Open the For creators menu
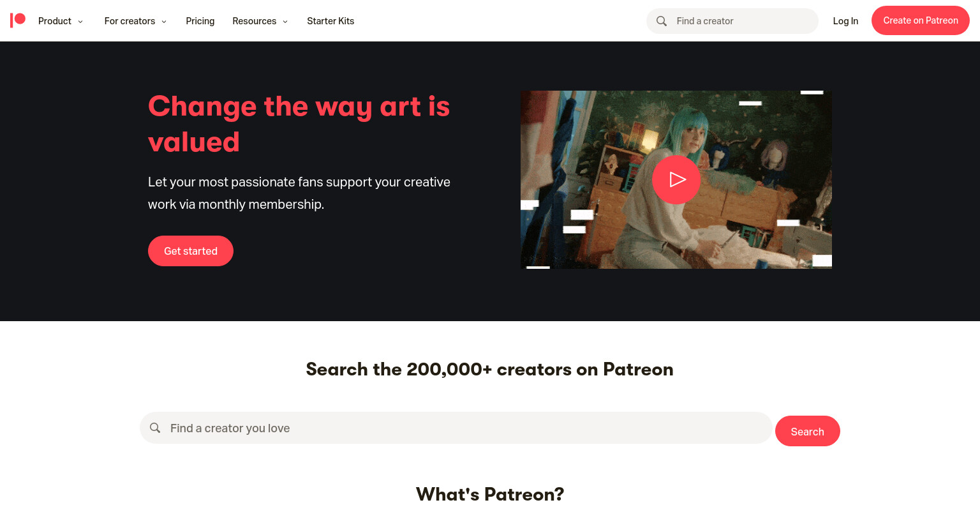Viewport: 980px width, 521px height. pos(130,21)
